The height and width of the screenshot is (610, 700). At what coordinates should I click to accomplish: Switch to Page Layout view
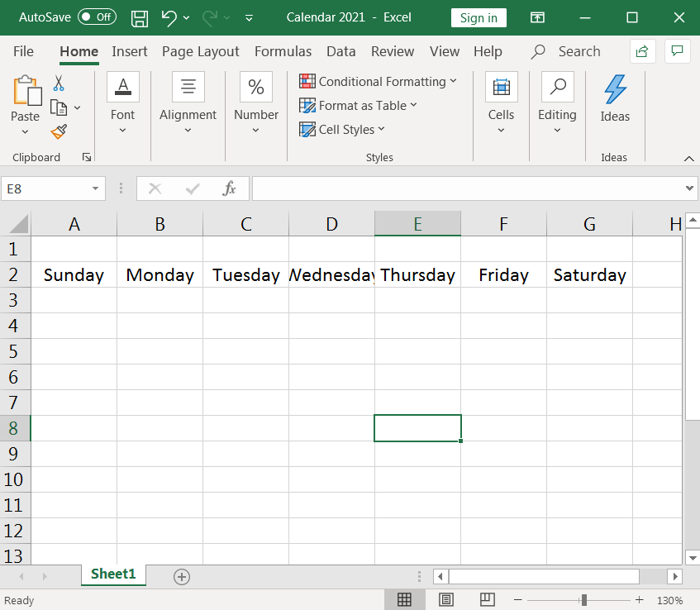[446, 599]
